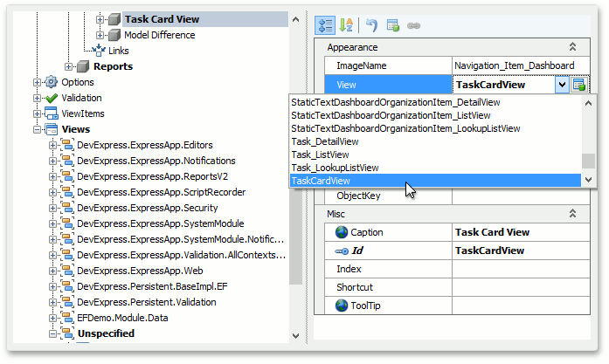
Task: Click the Task Card View cube icon
Action: pos(114,19)
